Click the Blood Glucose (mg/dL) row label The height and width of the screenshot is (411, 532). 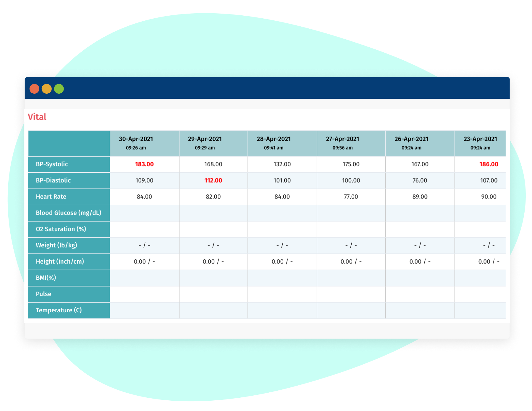pos(68,213)
